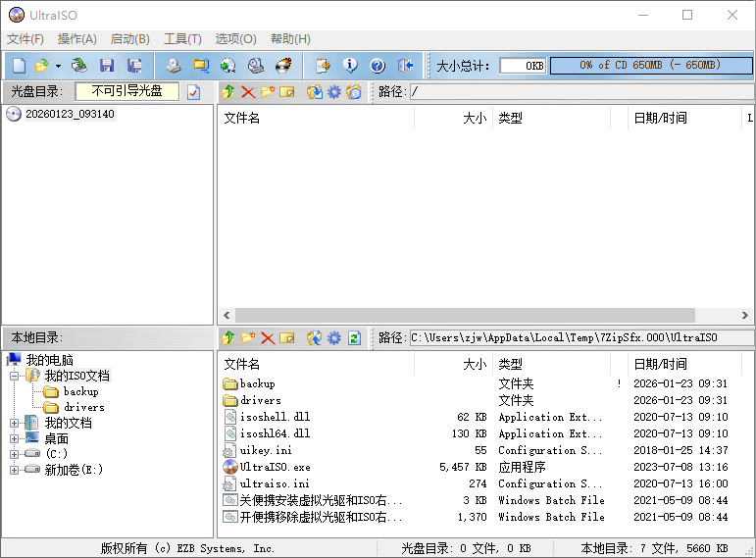Collapse the 我的ISO文档 tree node
Image resolution: width=756 pixels, height=558 pixels.
15,376
